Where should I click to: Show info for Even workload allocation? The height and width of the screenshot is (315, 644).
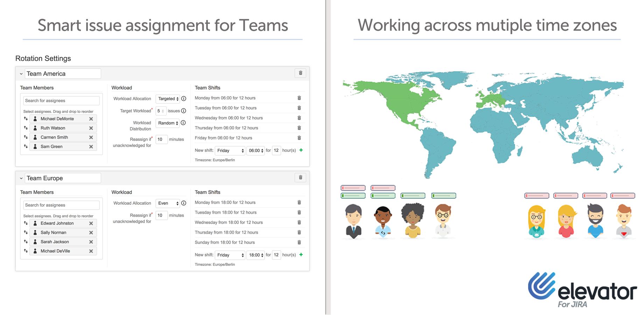point(184,203)
